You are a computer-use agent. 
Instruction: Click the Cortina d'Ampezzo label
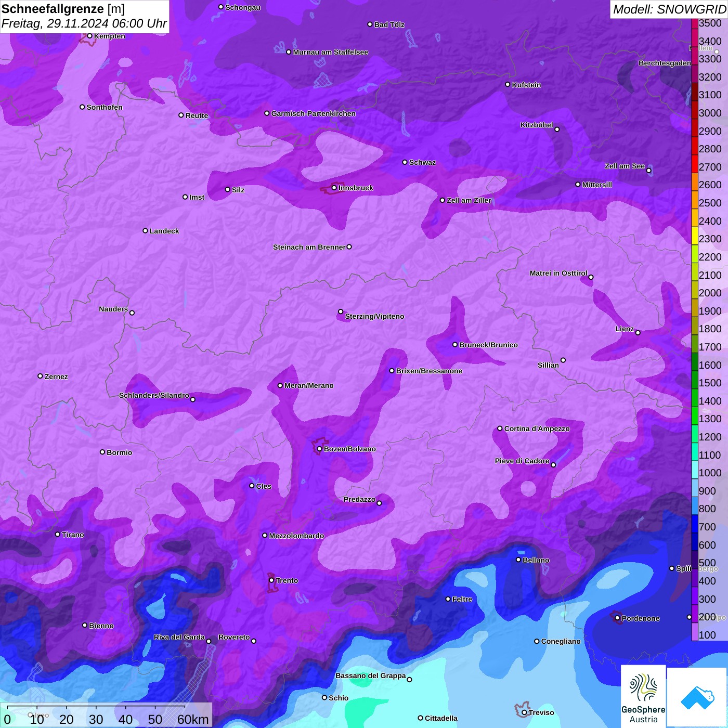click(537, 428)
